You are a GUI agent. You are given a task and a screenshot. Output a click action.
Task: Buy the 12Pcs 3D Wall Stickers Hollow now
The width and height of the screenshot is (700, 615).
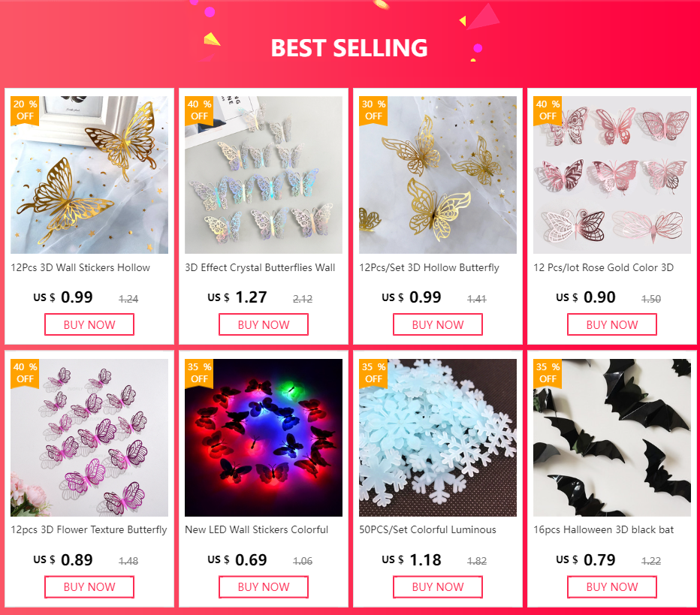[x=89, y=324]
